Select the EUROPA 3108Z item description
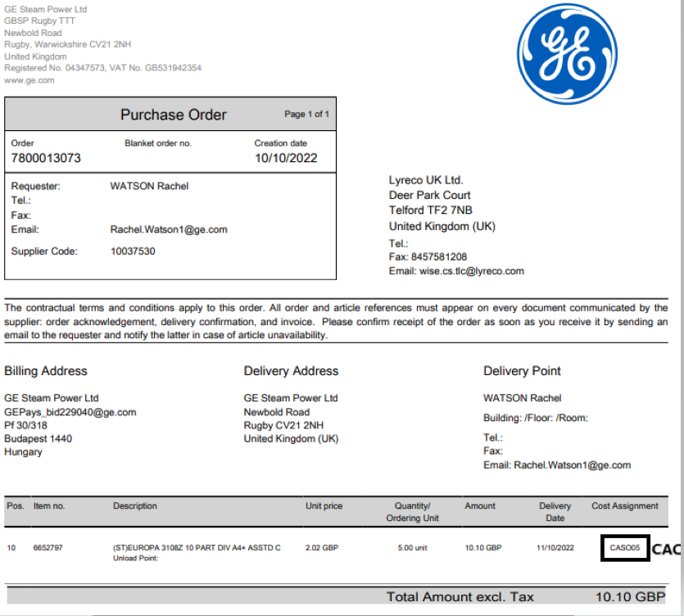The width and height of the screenshot is (684, 616). point(197,547)
